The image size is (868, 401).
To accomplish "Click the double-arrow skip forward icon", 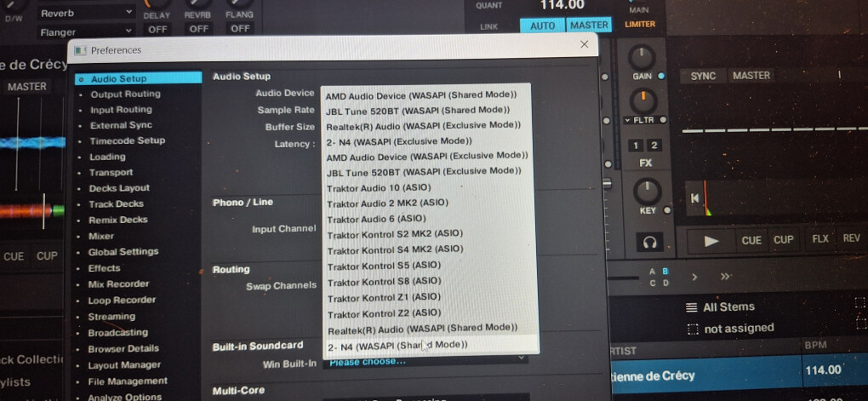I will point(726,277).
